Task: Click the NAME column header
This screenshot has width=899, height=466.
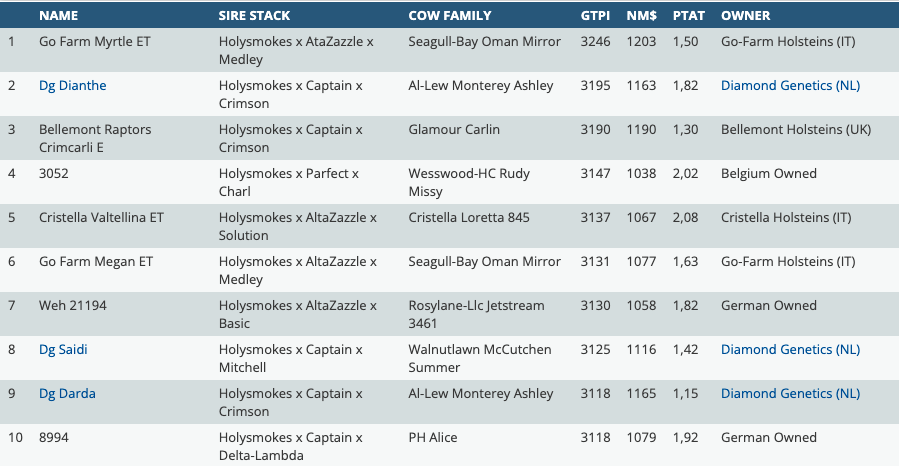Action: [x=58, y=15]
